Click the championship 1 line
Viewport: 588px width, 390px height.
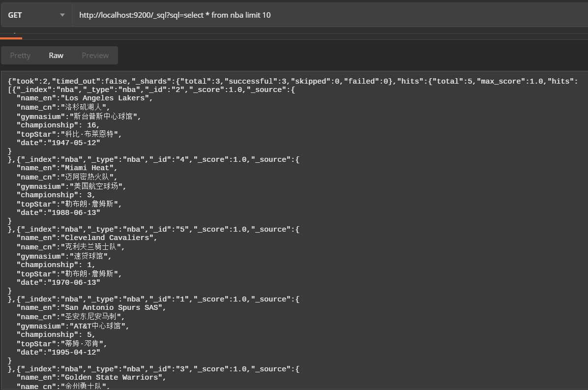tap(56, 265)
